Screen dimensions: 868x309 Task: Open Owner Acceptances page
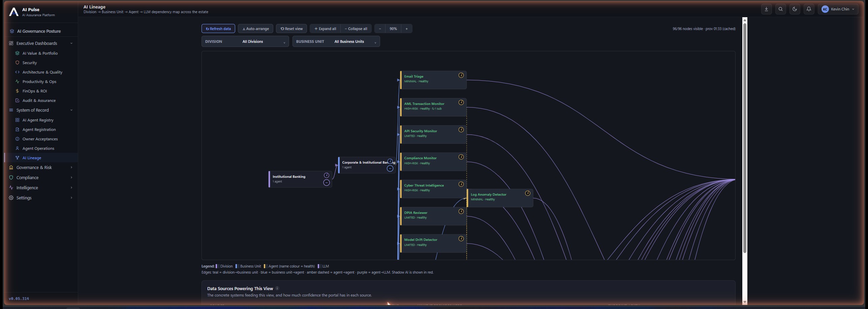click(x=40, y=139)
